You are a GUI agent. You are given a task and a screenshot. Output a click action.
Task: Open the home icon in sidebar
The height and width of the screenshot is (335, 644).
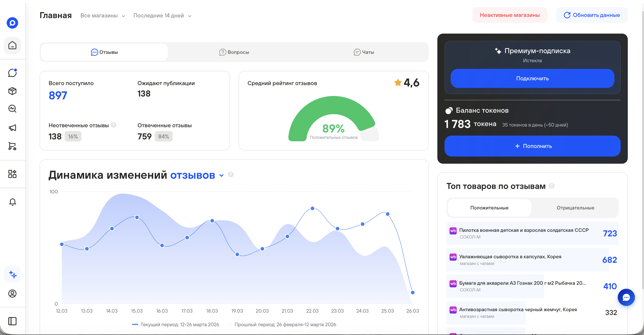point(12,45)
